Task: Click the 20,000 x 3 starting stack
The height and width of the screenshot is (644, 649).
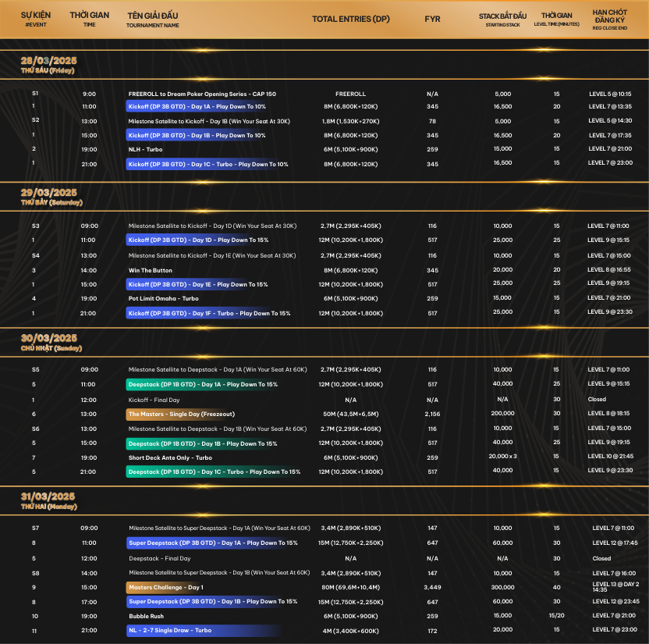Action: [x=502, y=457]
